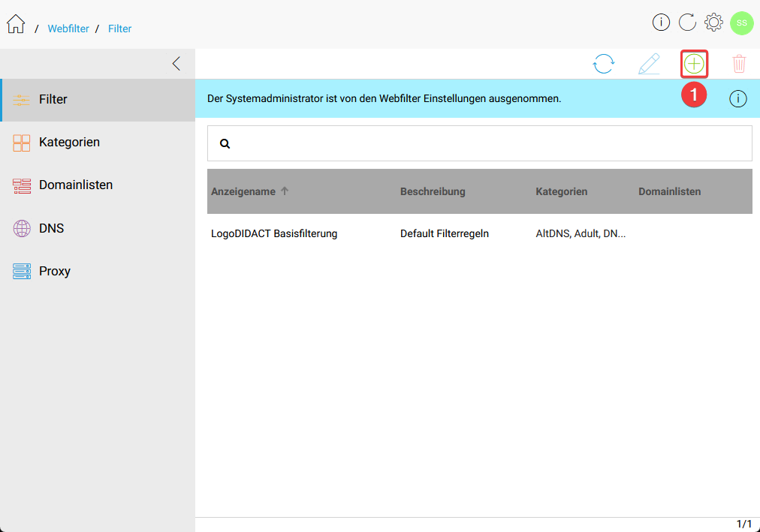Image resolution: width=760 pixels, height=532 pixels.
Task: Open Proxy in the sidebar
Action: click(x=98, y=271)
